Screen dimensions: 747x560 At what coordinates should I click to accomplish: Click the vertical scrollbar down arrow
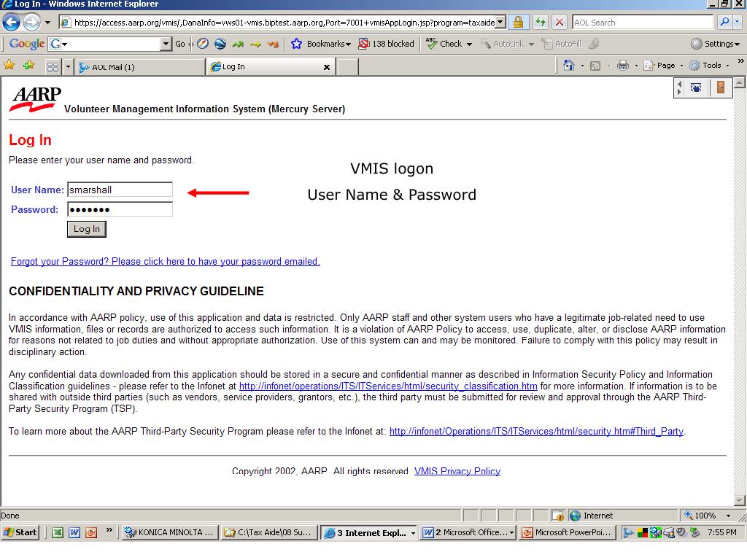point(740,500)
